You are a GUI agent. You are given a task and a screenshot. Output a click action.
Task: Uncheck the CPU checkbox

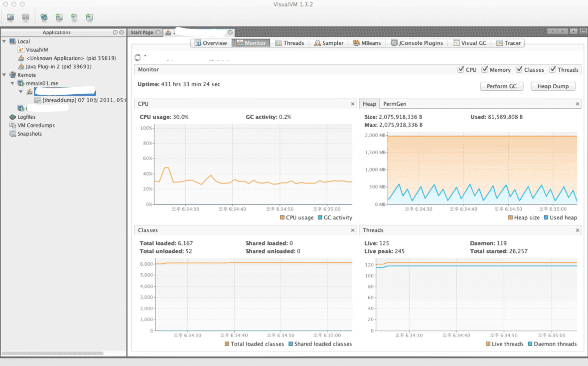click(x=460, y=69)
